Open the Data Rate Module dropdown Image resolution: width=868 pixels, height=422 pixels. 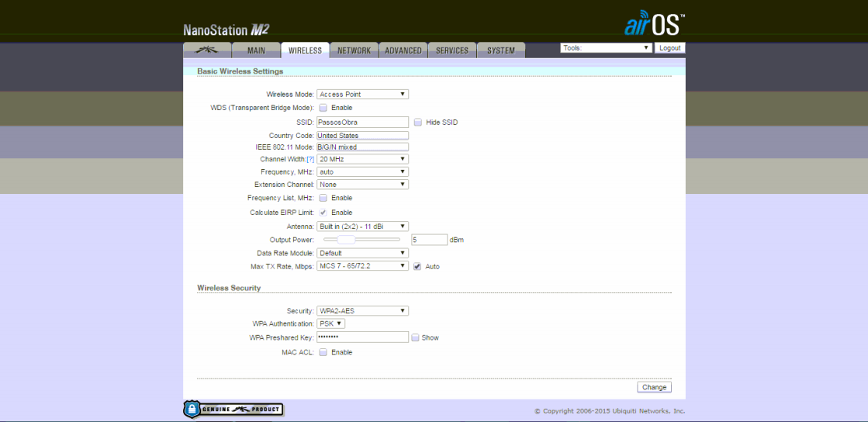pos(362,253)
